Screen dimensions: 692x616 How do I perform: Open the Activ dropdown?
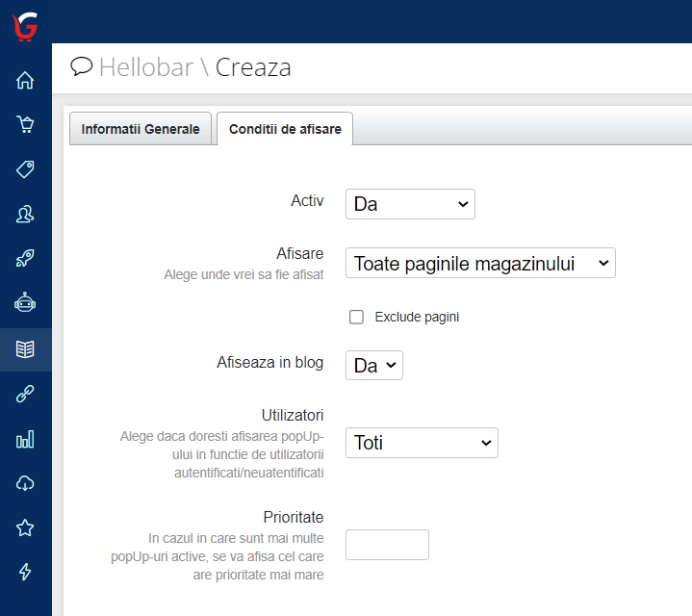[410, 204]
